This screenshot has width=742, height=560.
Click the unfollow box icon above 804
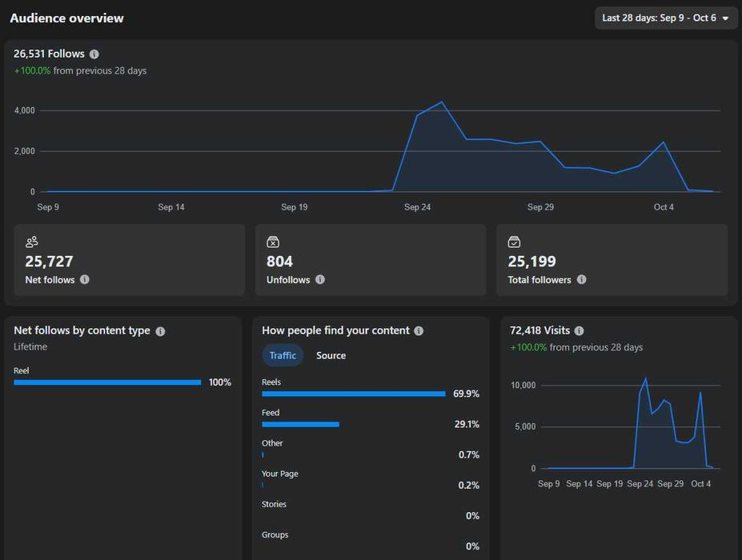tap(273, 242)
